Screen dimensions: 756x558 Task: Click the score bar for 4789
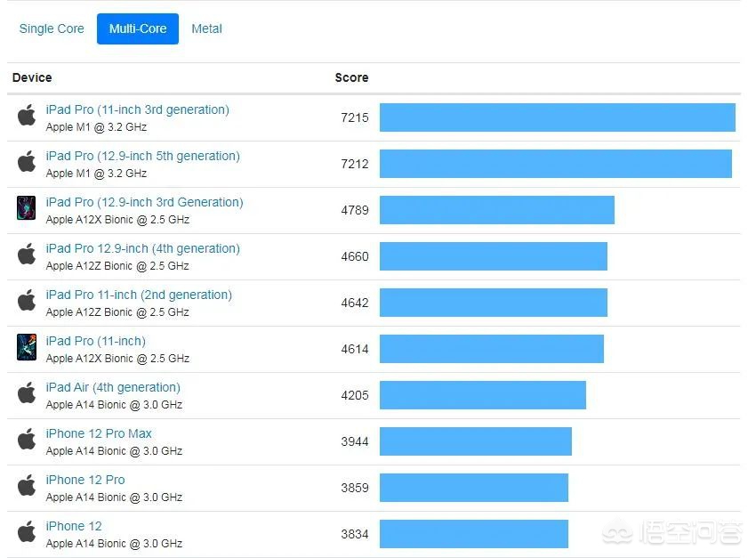point(497,210)
